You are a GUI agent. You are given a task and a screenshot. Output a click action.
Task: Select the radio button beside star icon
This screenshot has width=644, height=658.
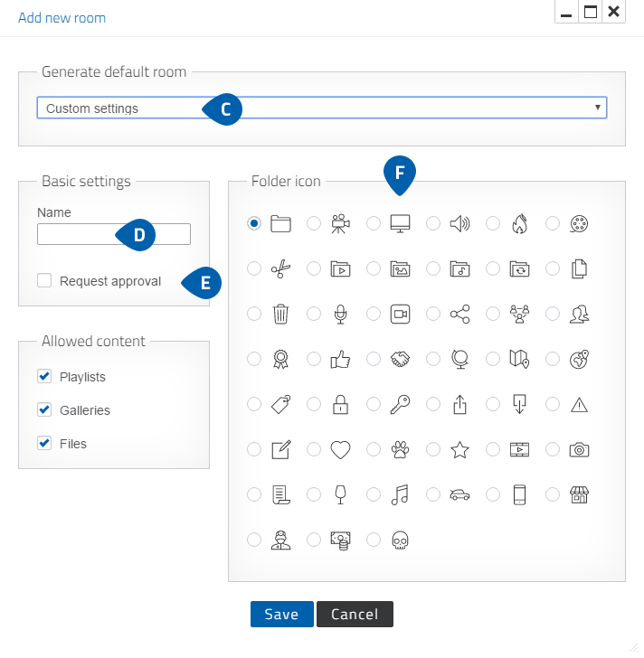click(x=433, y=449)
